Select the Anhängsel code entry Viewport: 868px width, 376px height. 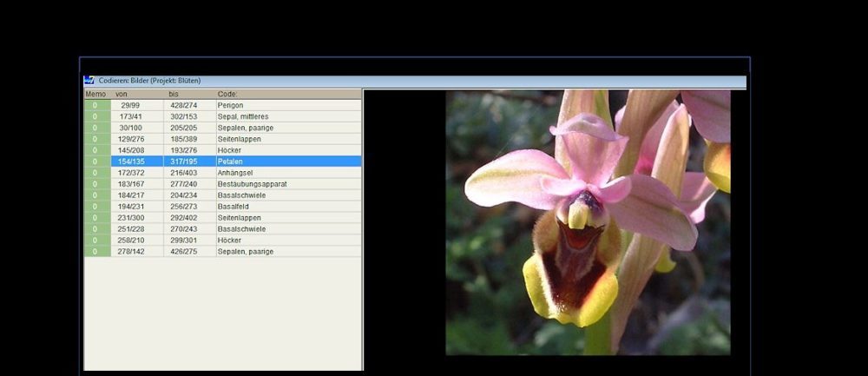(x=235, y=173)
